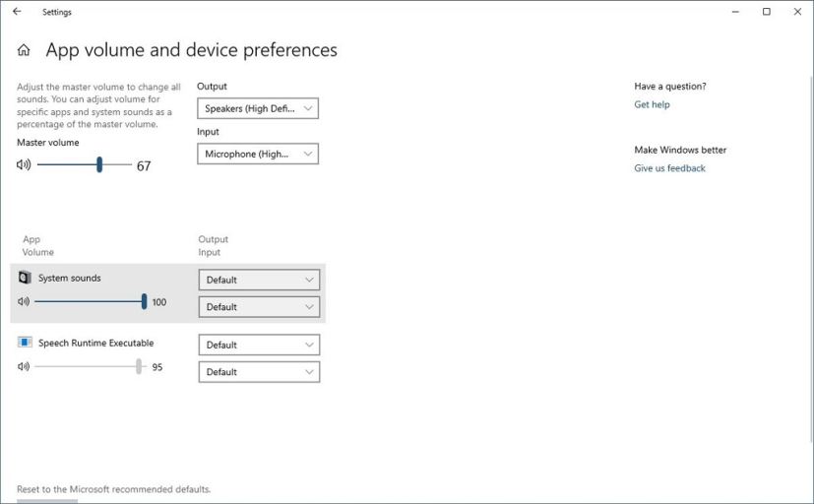Click the System sounds volume slider handle
The image size is (814, 504).
[144, 301]
